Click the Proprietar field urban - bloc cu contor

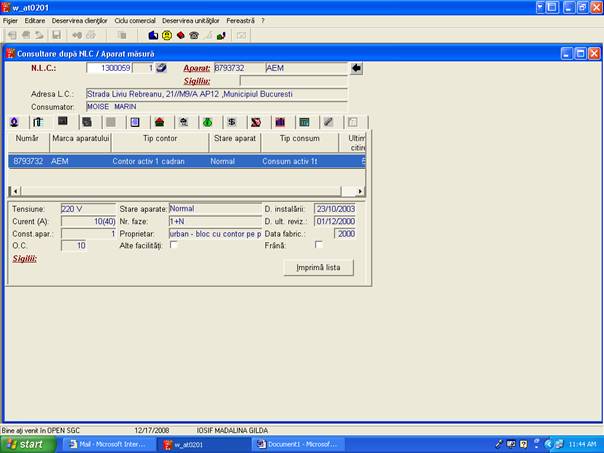pyautogui.click(x=215, y=234)
